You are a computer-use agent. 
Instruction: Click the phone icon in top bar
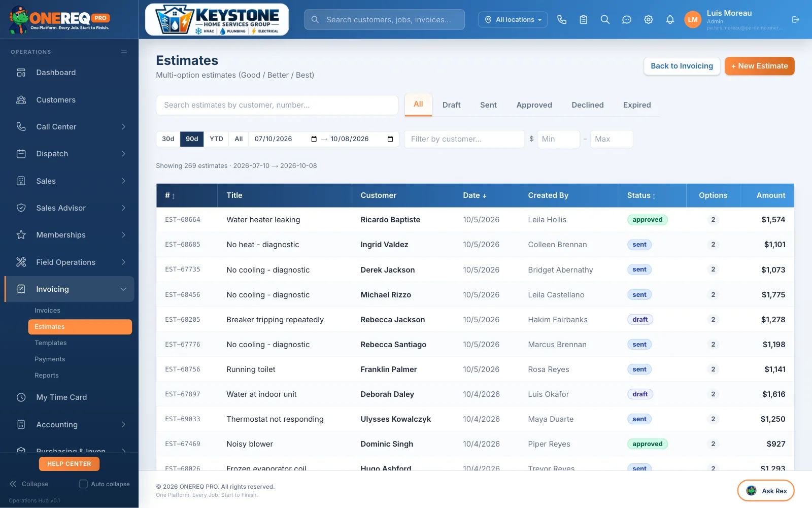click(x=562, y=19)
